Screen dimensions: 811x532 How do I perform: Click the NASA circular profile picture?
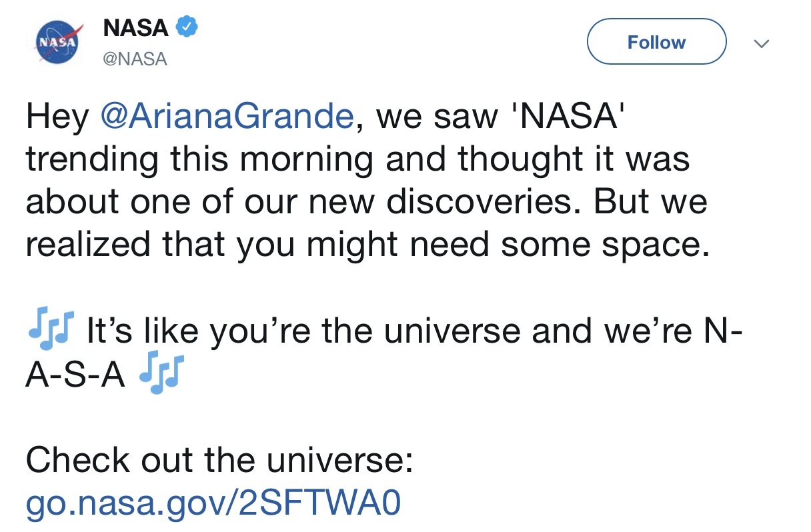[57, 41]
